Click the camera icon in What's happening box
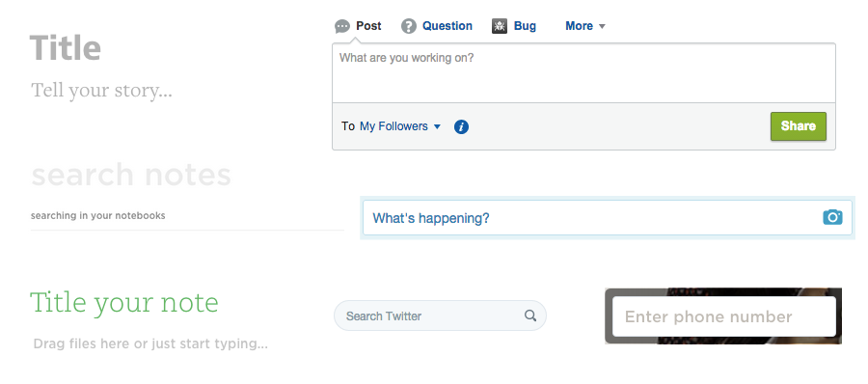868x384 pixels. coord(832,217)
